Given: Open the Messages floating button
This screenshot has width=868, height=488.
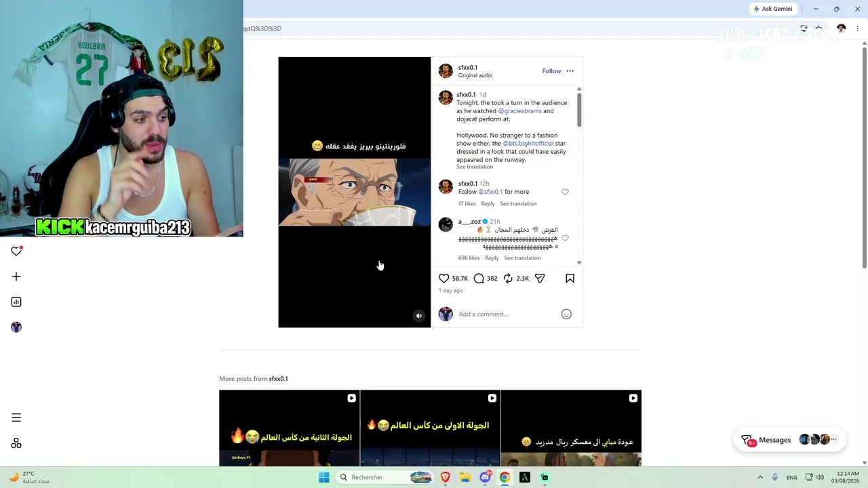Looking at the screenshot, I should [790, 440].
